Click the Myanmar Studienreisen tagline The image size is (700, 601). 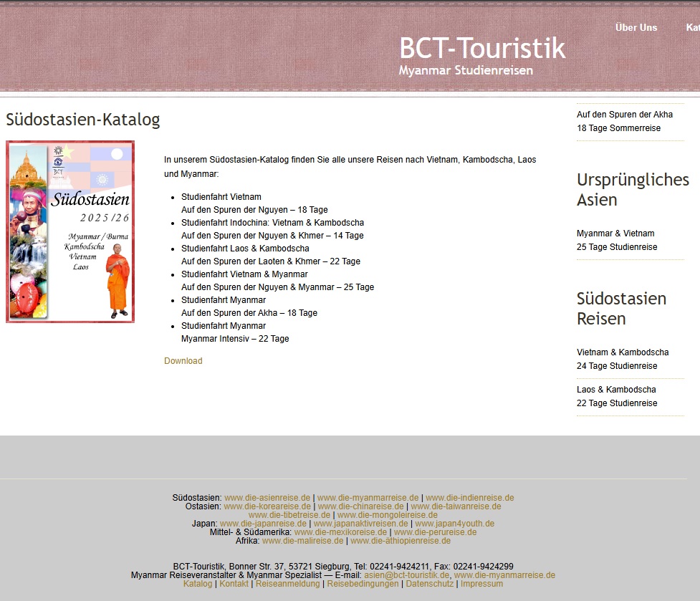click(466, 70)
